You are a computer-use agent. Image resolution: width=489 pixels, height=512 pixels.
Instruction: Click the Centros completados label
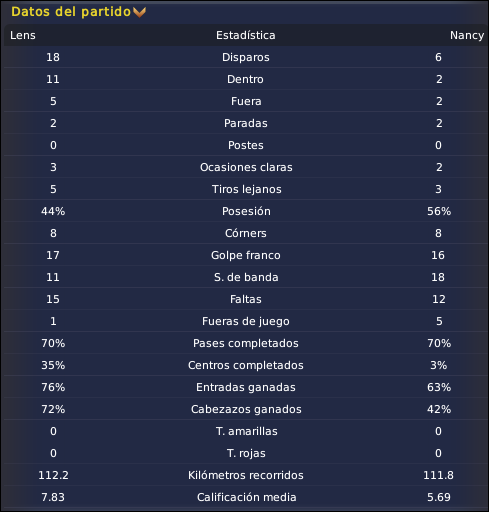click(x=246, y=365)
